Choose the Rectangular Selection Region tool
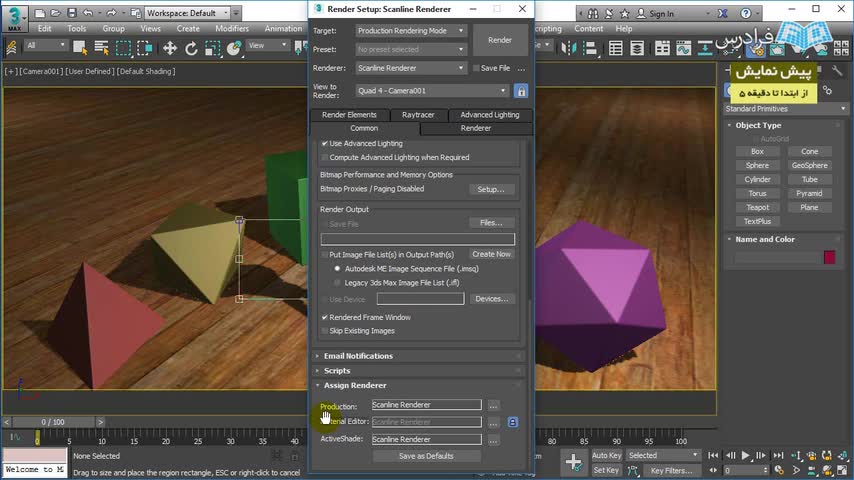 pos(123,48)
